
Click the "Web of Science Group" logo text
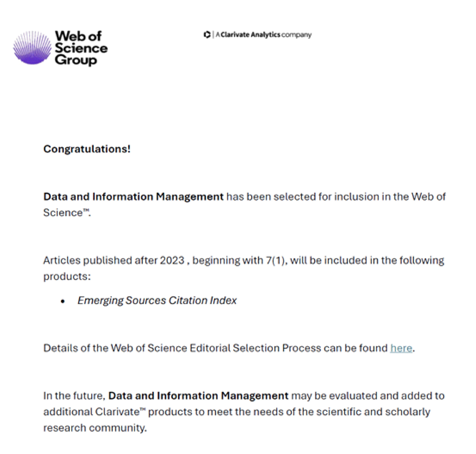pyautogui.click(x=81, y=48)
